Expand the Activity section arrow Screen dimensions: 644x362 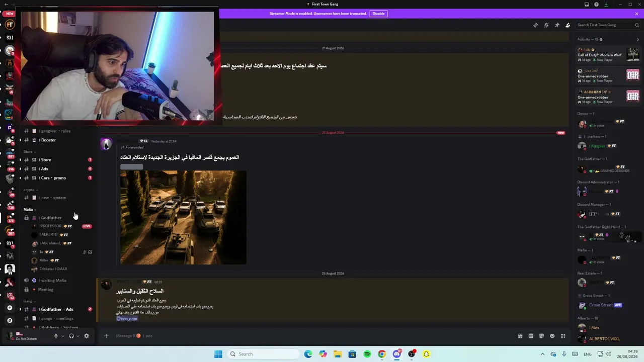click(x=638, y=39)
